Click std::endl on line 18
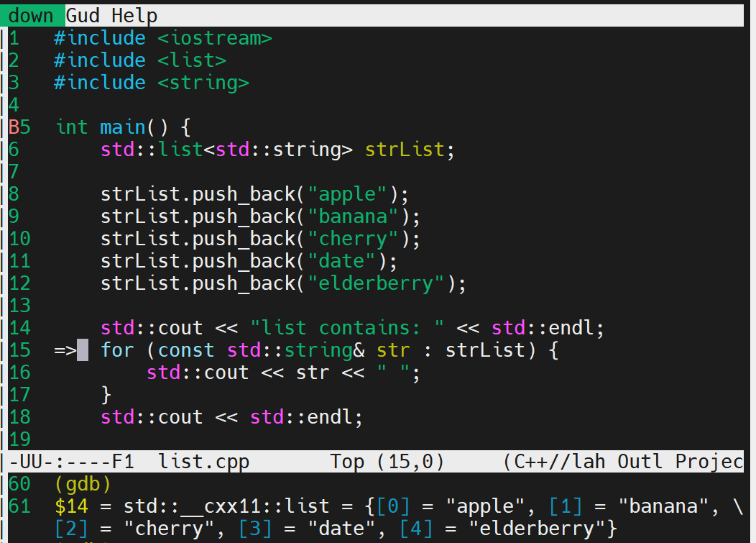 (301, 418)
